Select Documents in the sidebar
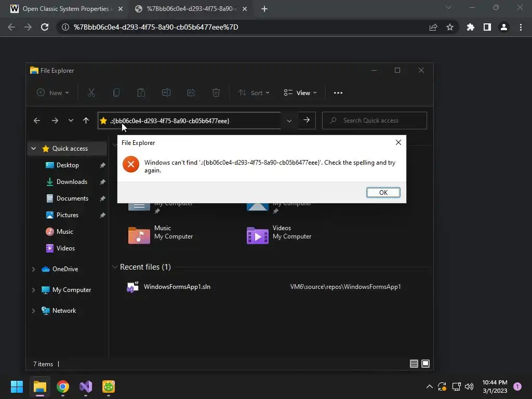Image resolution: width=532 pixels, height=399 pixels. (x=72, y=198)
